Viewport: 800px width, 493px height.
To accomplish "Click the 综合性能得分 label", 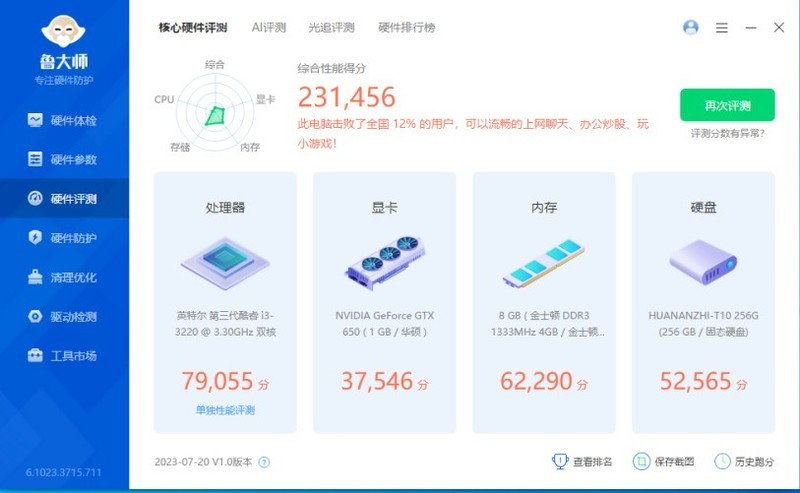I will (332, 68).
